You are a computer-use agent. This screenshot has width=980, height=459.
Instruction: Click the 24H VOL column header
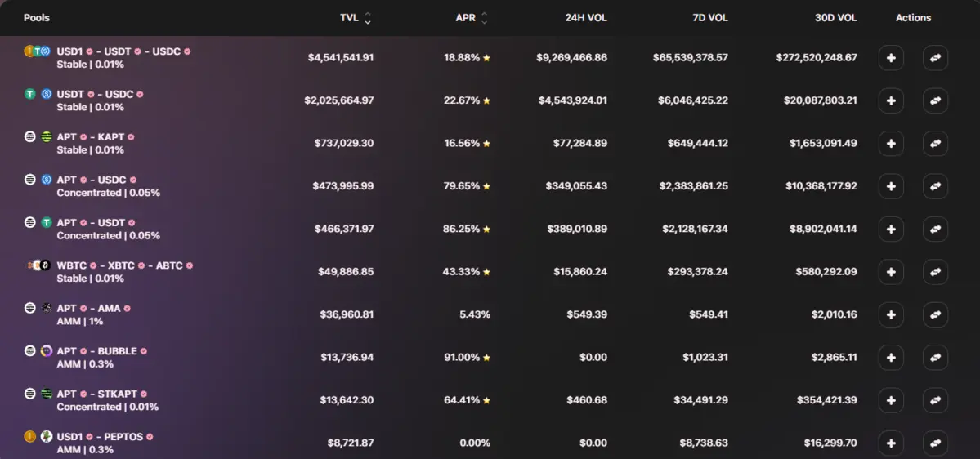tap(585, 17)
